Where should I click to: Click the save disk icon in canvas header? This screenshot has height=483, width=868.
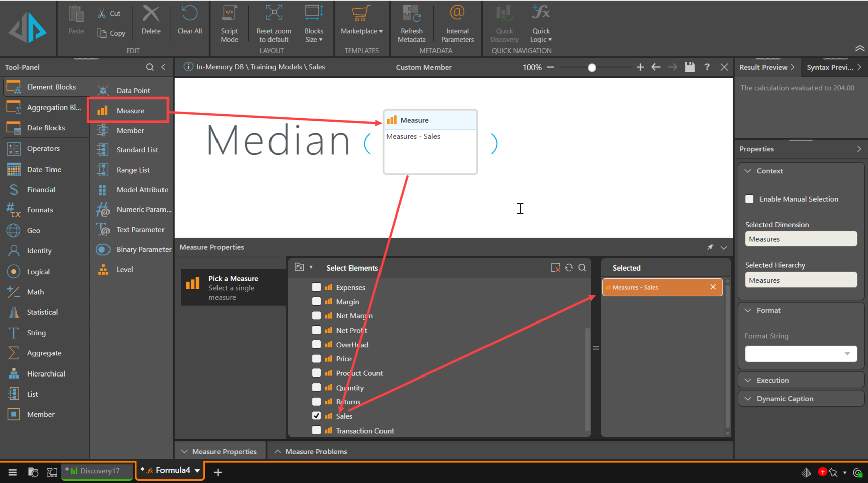(690, 67)
